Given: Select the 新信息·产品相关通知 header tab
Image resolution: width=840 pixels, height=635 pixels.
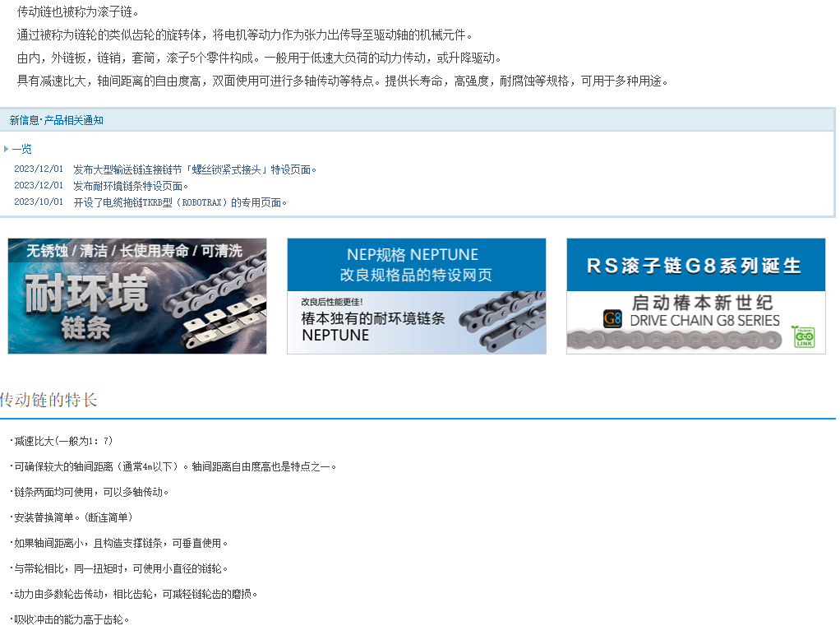Looking at the screenshot, I should [58, 119].
